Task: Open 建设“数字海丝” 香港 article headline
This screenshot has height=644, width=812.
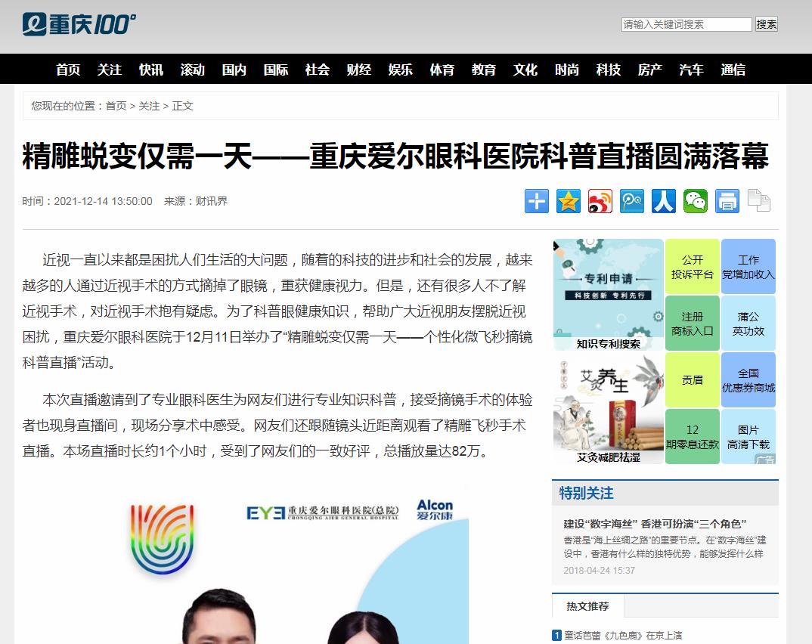Action: 655,523
